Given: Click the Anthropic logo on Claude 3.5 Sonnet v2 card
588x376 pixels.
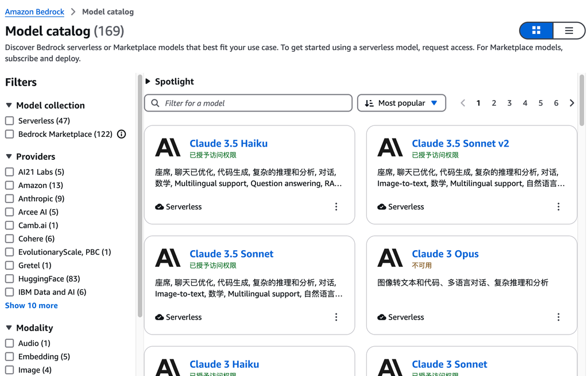Looking at the screenshot, I should point(390,147).
